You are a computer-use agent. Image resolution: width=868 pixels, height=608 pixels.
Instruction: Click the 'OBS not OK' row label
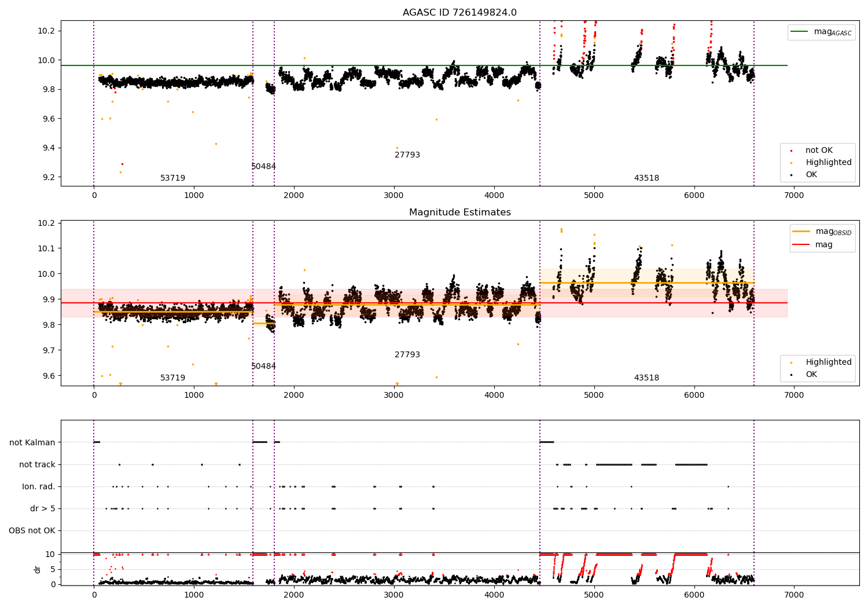[x=32, y=531]
